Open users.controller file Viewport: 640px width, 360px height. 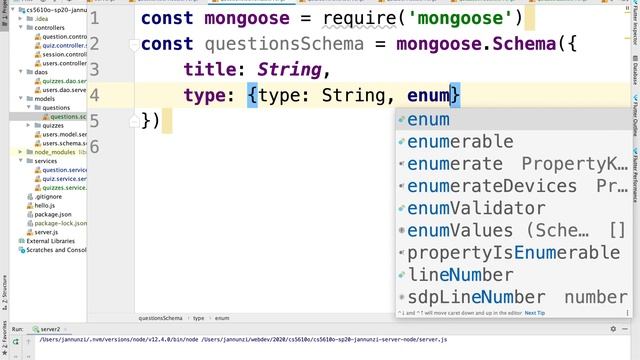point(61,63)
